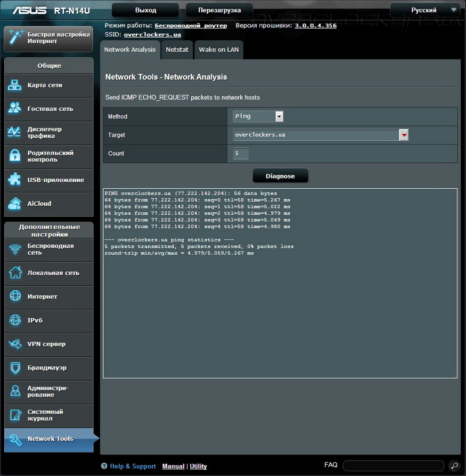The width and height of the screenshot is (466, 476).
Task: Click the network map icon (Карта сети)
Action: coord(15,85)
